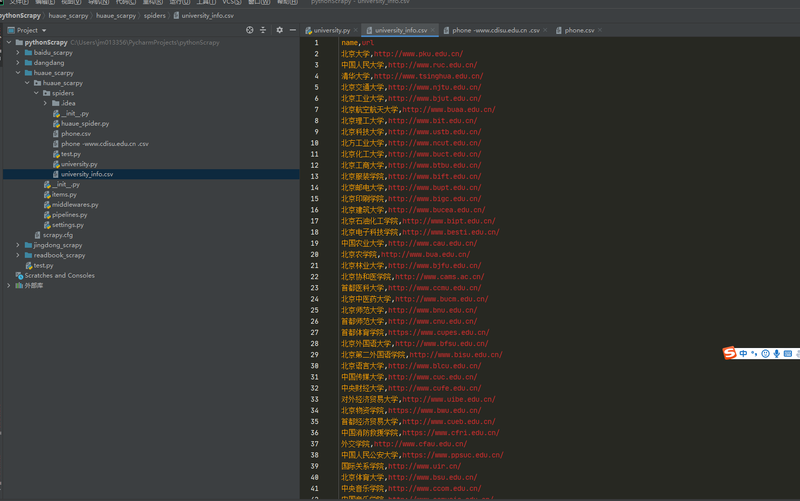This screenshot has width=800, height=501.
Task: Expand the .idea folder
Action: tap(46, 103)
